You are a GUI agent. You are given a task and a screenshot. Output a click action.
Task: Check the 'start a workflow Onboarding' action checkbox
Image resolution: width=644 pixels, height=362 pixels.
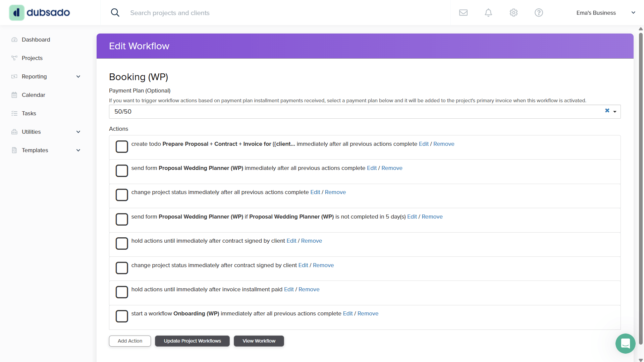[x=122, y=316]
